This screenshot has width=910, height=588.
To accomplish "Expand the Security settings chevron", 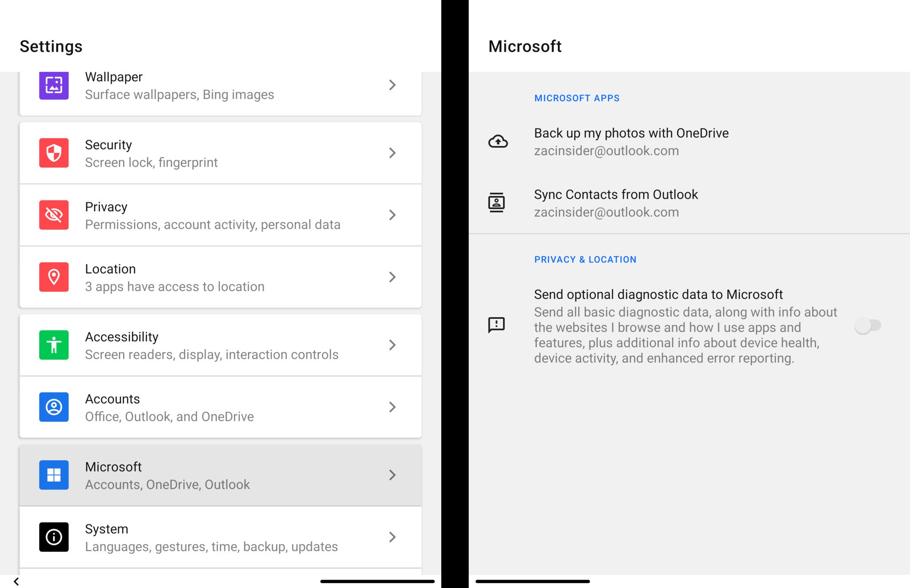I will tap(393, 153).
